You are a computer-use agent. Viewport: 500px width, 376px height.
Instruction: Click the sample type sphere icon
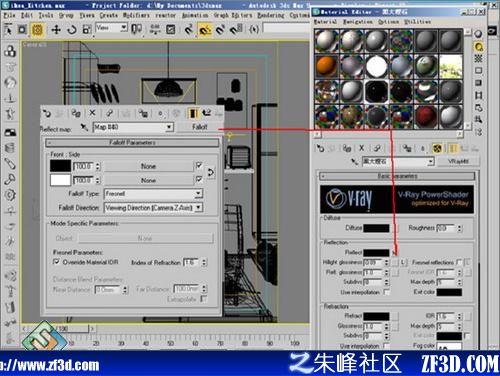click(x=478, y=34)
